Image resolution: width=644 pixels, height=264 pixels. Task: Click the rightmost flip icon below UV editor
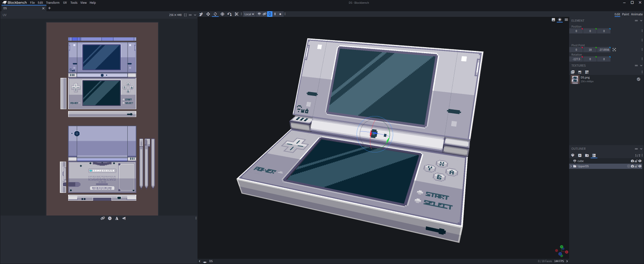(x=124, y=218)
